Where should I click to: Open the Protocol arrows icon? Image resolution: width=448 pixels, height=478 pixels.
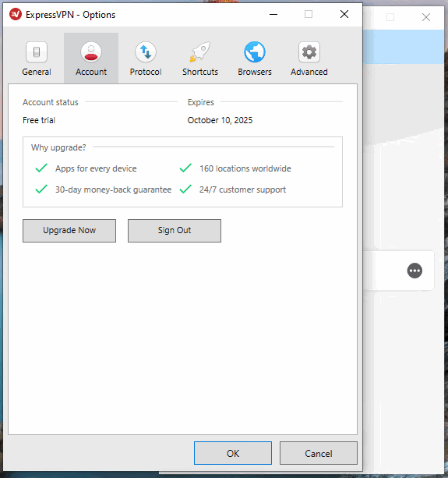pyautogui.click(x=146, y=51)
